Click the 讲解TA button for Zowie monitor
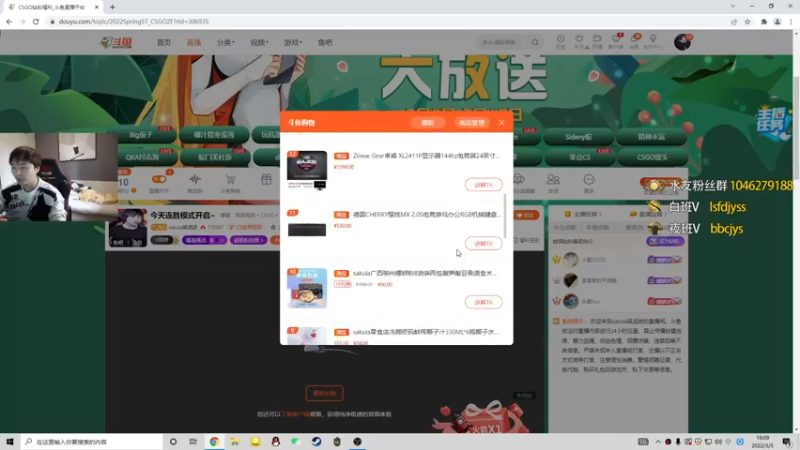Image resolution: width=800 pixels, height=450 pixels. point(483,185)
